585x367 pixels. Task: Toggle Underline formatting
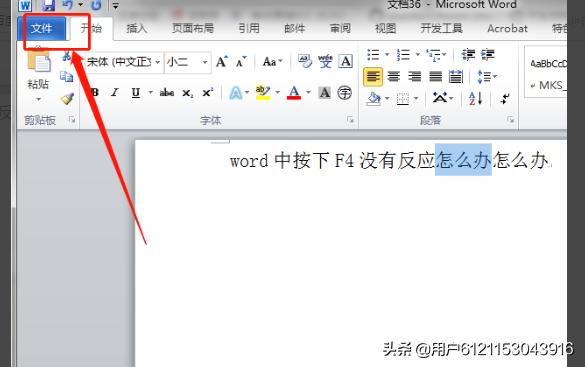tap(136, 92)
